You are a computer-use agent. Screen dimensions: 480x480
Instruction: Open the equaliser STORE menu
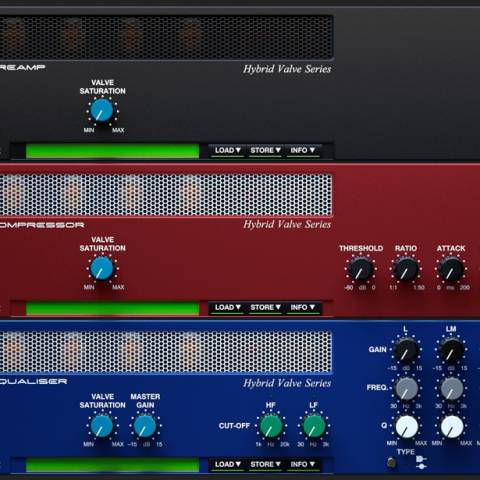point(265,464)
